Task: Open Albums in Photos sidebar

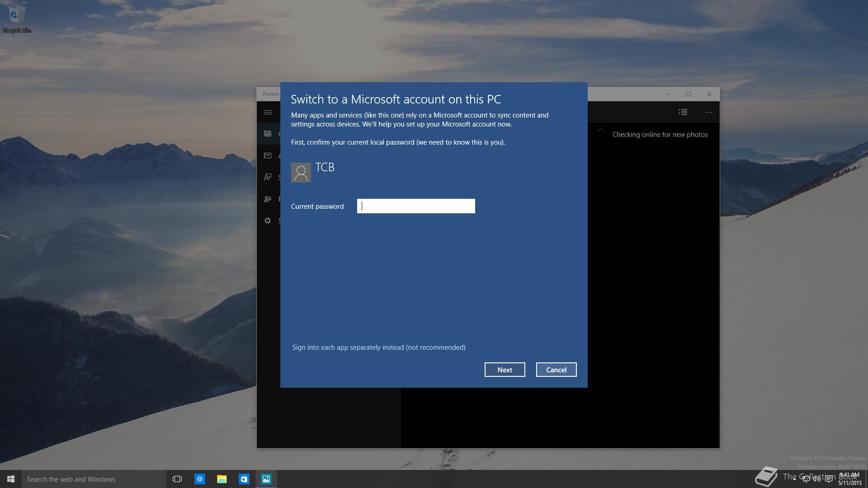Action: click(x=268, y=155)
